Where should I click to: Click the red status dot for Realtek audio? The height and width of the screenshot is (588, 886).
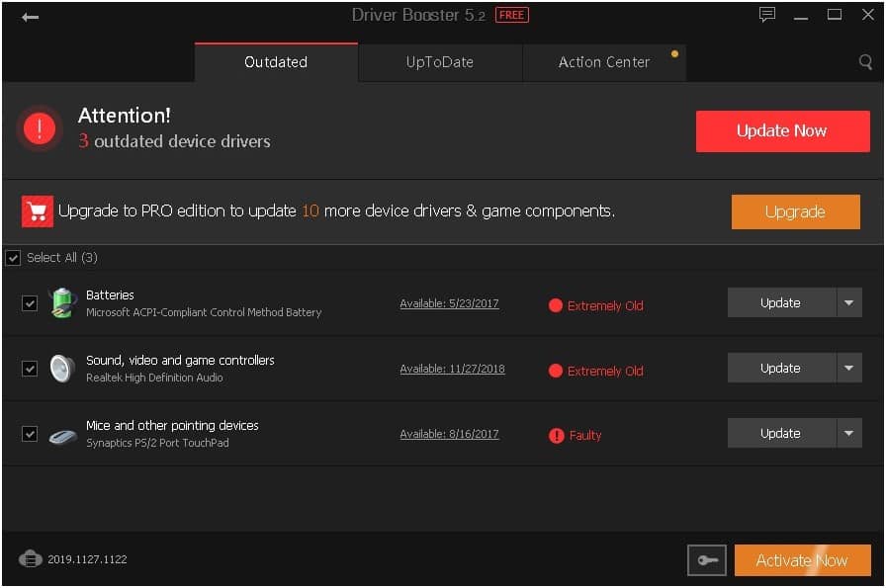(x=555, y=371)
